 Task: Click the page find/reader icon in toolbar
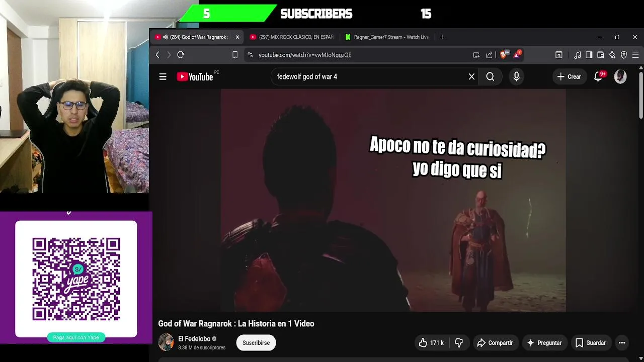tap(559, 55)
